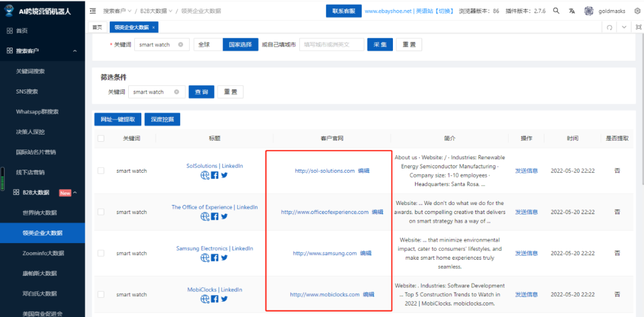The width and height of the screenshot is (644, 317).
Task: Expand the B2B大数据 breadcrumb dropdown
Action: [x=171, y=11]
